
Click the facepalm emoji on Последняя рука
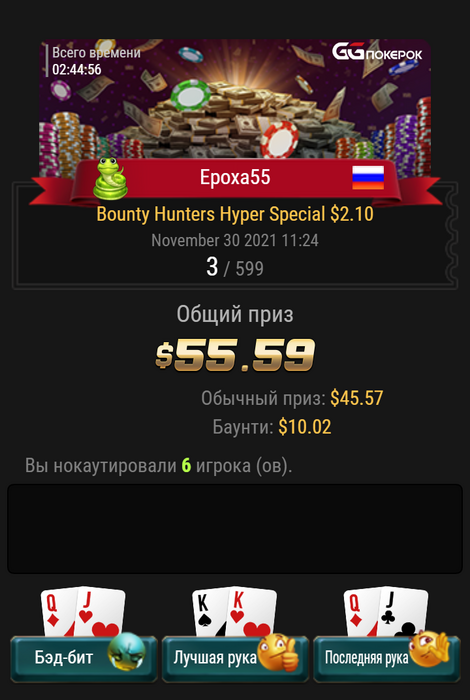429,648
